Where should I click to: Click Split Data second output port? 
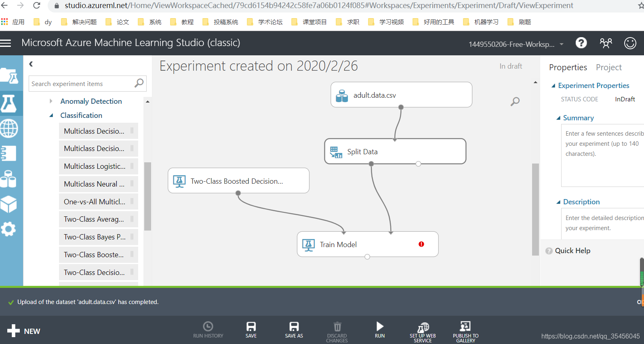(x=418, y=164)
